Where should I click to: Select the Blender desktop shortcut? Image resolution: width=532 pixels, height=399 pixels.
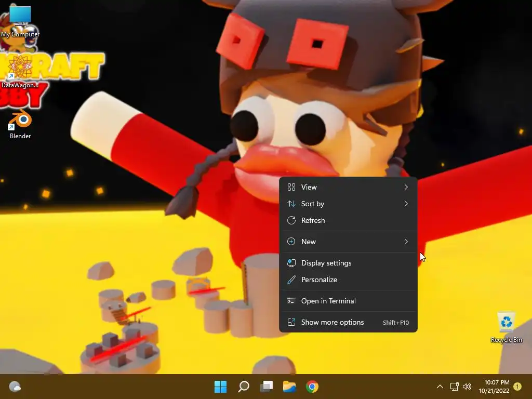[20, 124]
